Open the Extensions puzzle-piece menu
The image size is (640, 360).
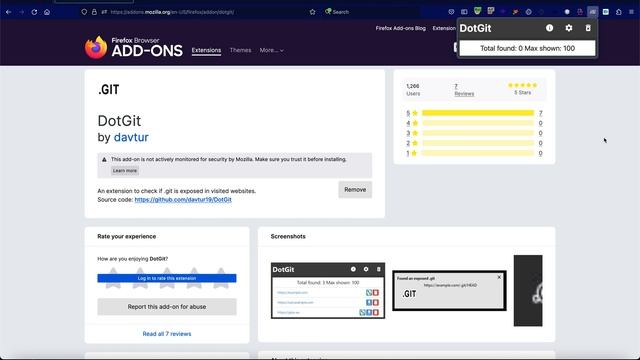619,12
